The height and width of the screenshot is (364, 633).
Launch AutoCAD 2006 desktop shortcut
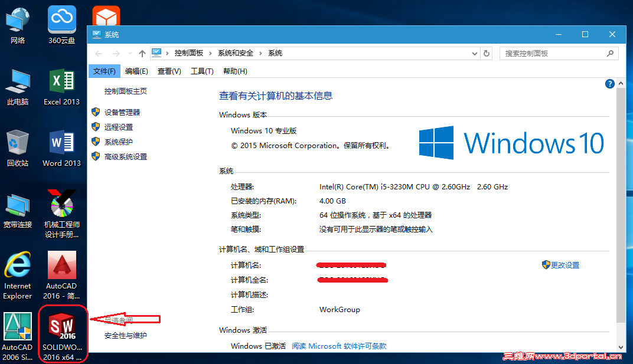18,336
